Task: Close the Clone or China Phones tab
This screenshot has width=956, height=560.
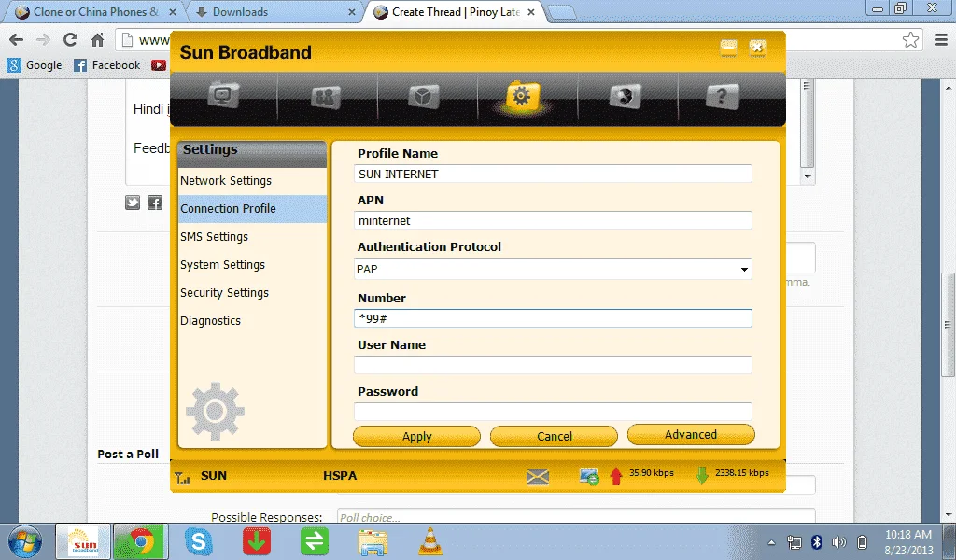Action: (x=173, y=12)
